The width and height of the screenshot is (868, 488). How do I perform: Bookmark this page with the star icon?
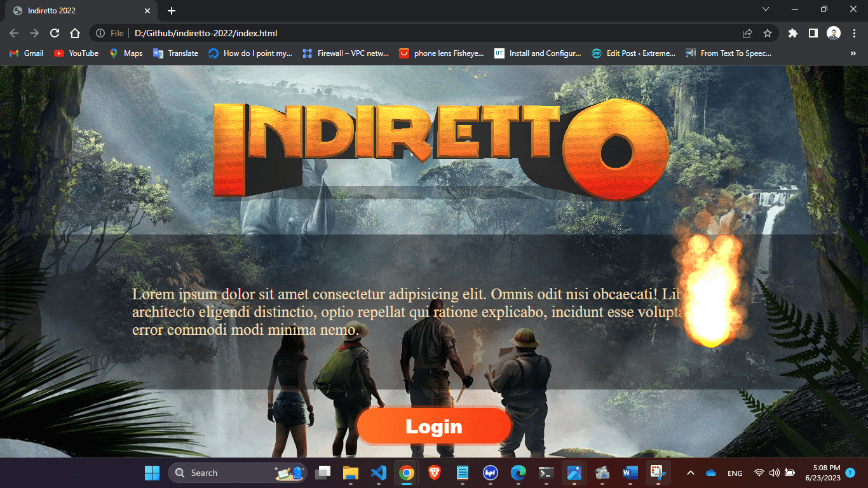[x=767, y=33]
